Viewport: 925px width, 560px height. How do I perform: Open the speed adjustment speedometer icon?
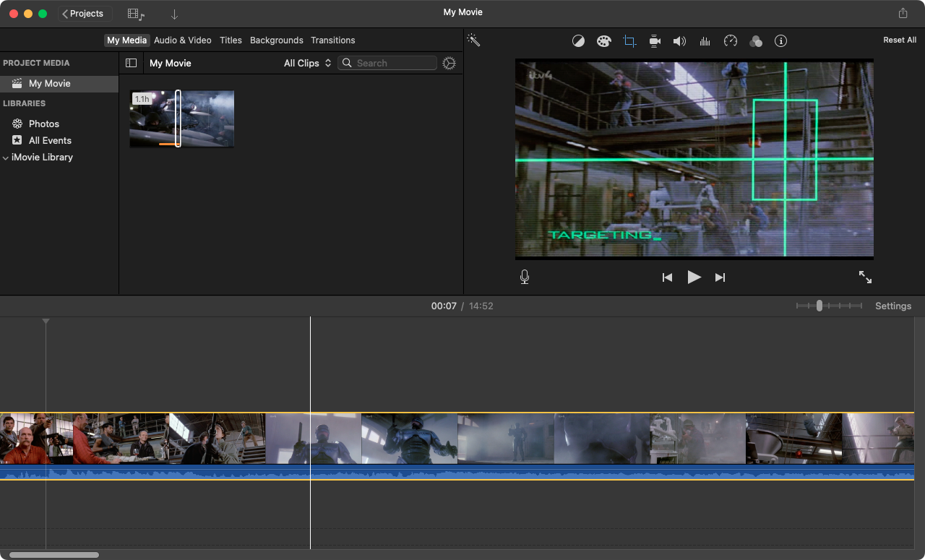(x=731, y=41)
